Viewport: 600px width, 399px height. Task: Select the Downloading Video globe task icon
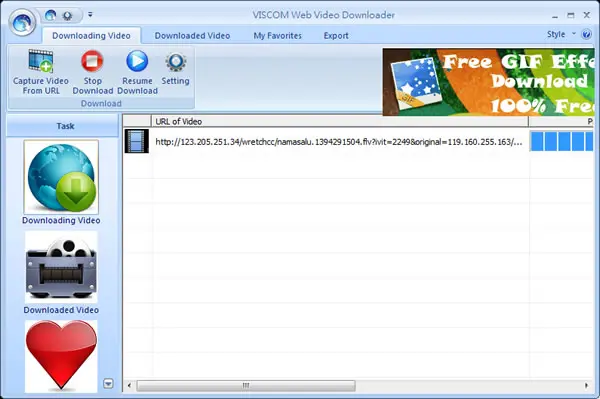click(x=61, y=177)
